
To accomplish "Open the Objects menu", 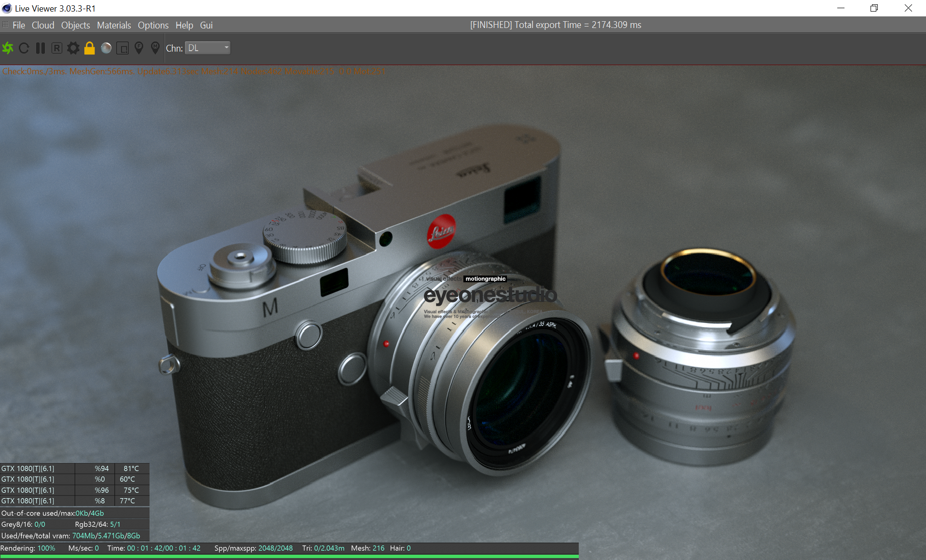I will [75, 25].
